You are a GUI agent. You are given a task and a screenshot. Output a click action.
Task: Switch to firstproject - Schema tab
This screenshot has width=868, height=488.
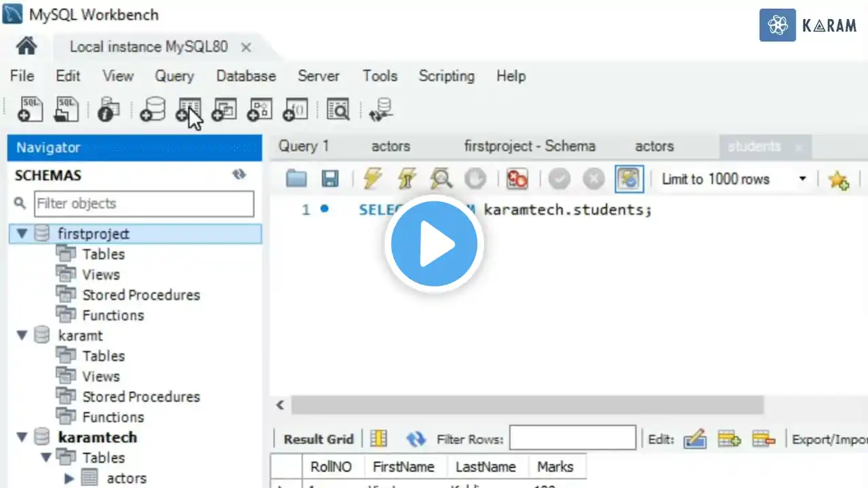click(x=530, y=146)
